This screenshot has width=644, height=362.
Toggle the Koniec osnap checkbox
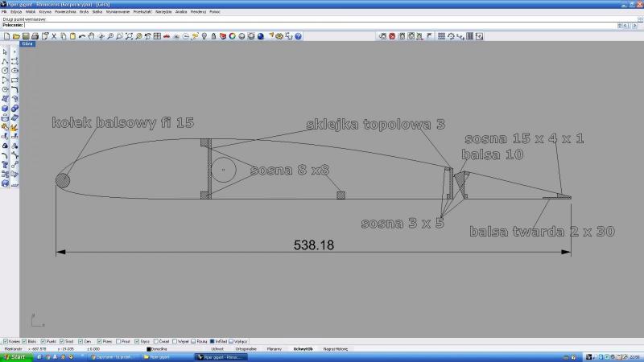tap(6, 341)
